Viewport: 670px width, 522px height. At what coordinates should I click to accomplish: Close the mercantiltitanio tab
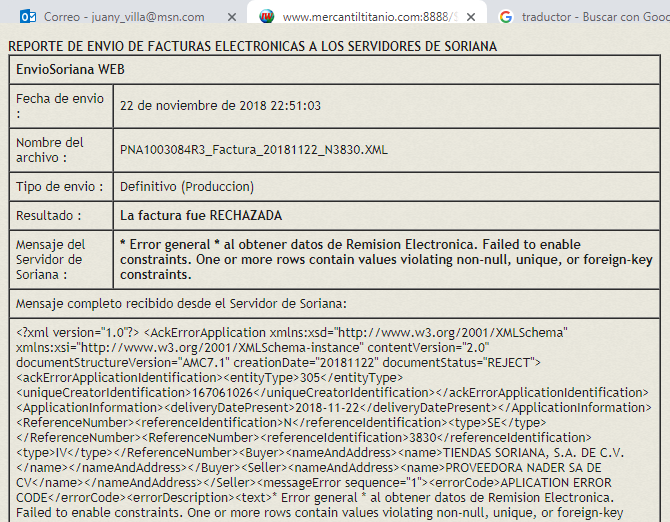pos(471,17)
